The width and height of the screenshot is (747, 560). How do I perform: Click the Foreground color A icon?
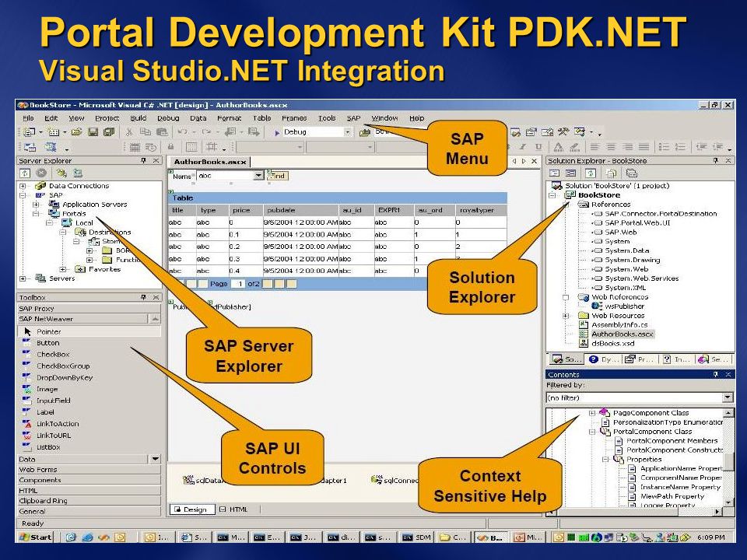click(x=559, y=147)
